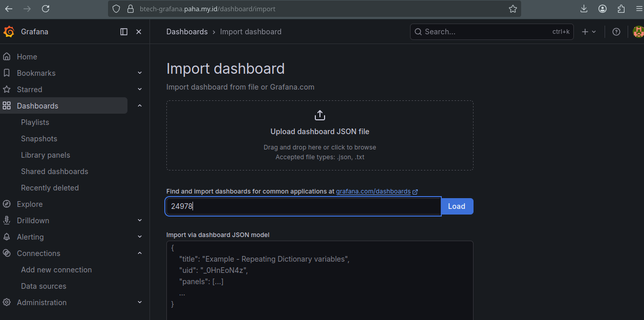
Task: Open Snapshots under Dashboards
Action: pos(39,139)
